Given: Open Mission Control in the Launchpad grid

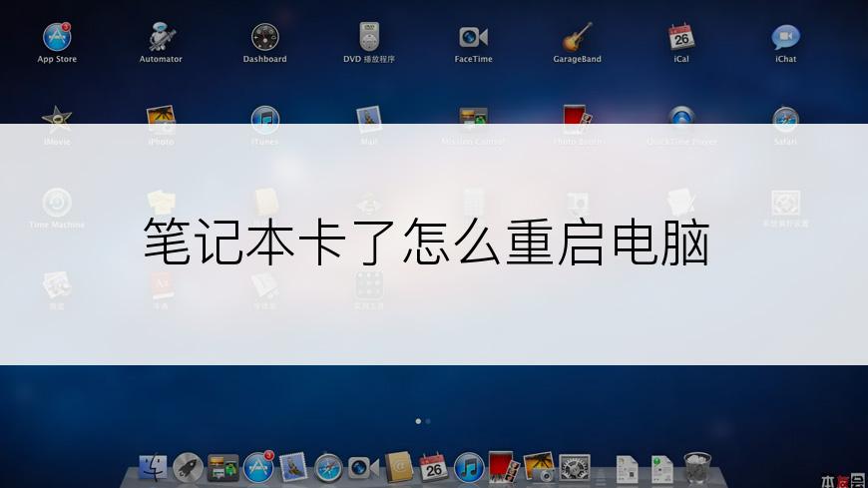Looking at the screenshot, I should tap(473, 120).
